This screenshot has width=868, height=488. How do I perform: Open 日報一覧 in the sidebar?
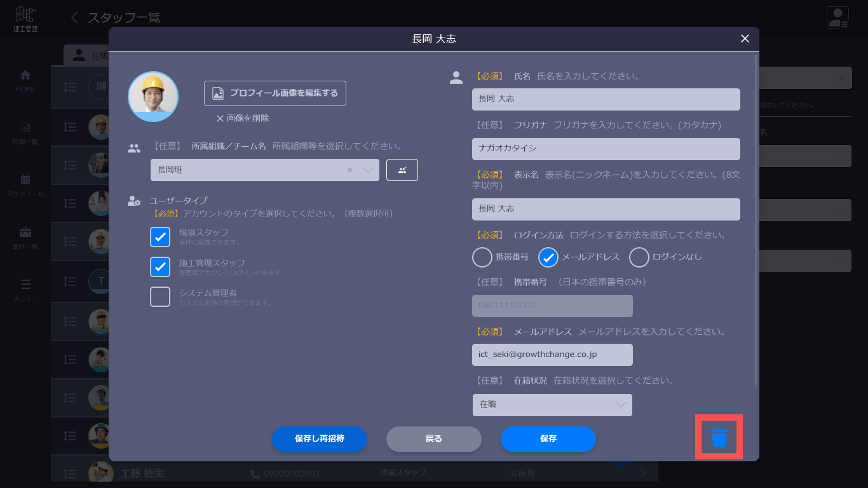(x=25, y=133)
